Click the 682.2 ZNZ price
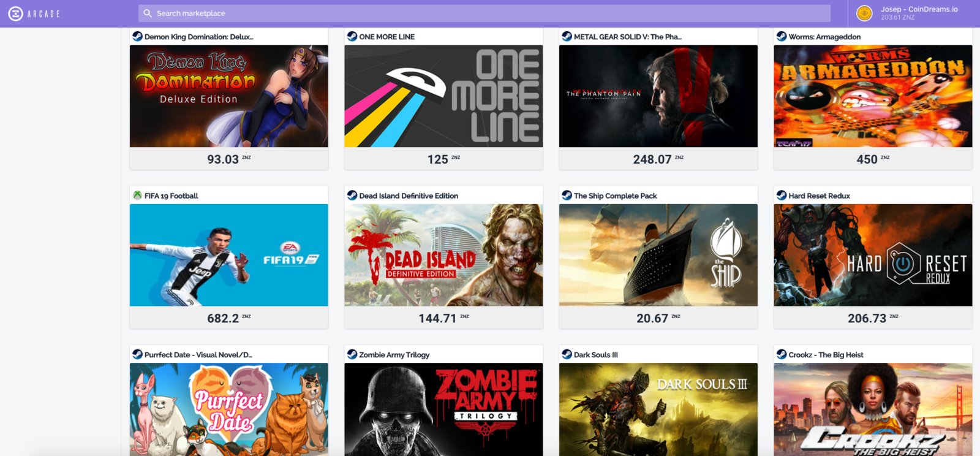This screenshot has height=456, width=980. 229,318
